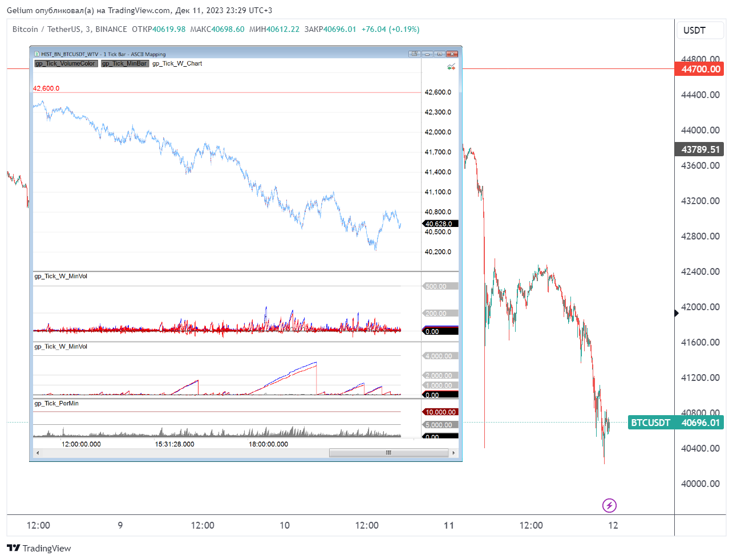Viewport: 733px width, 560px height.
Task: Select the gp_Tick_VolumeColor study label
Action: 66,63
